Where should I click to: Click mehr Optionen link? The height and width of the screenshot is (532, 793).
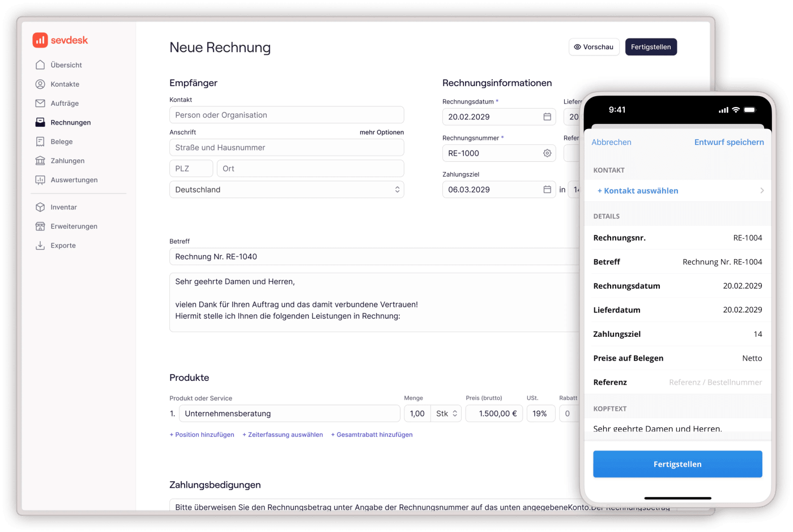click(382, 132)
